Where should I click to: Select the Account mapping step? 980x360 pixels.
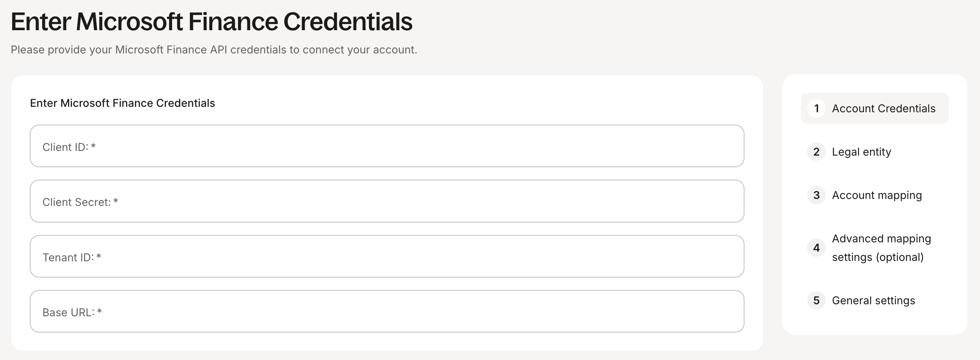(x=877, y=195)
